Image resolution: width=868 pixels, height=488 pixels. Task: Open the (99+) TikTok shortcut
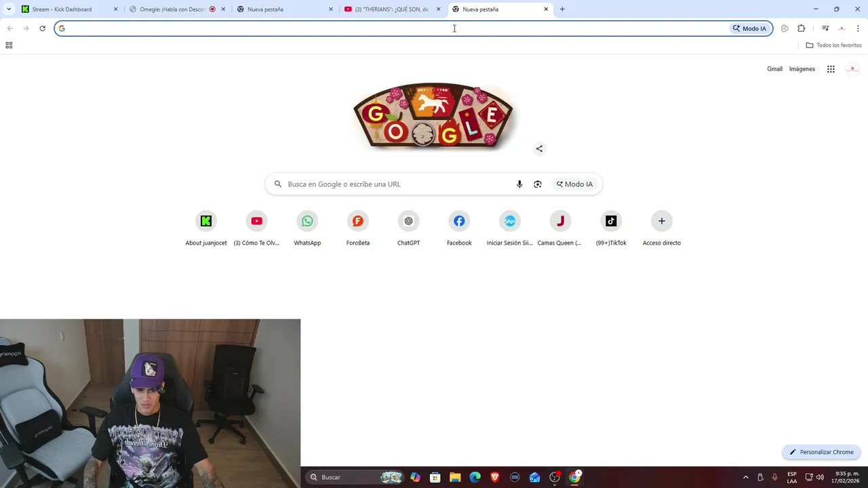[x=611, y=228]
